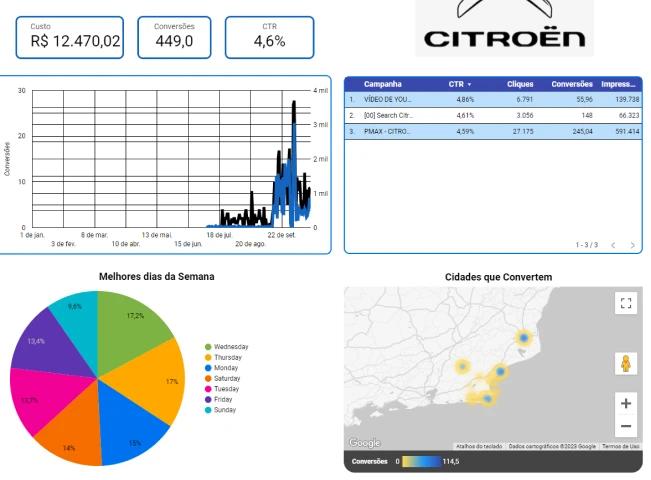Click Saturday orange legend swatch

[x=208, y=378]
